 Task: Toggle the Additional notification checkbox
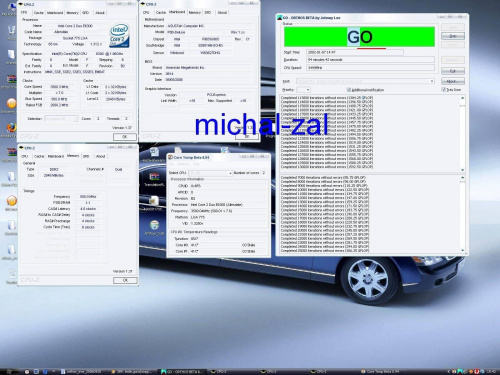point(349,90)
